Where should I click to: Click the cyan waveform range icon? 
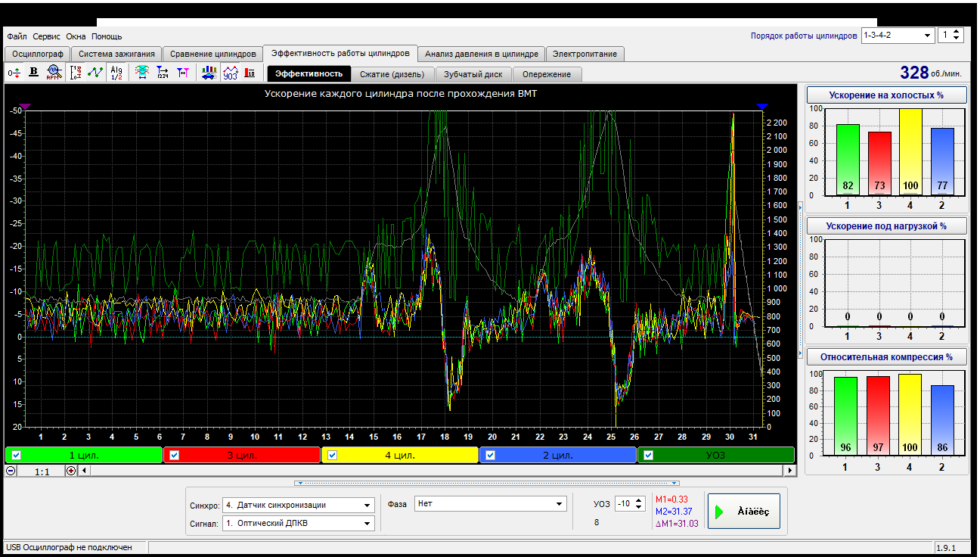(x=141, y=73)
